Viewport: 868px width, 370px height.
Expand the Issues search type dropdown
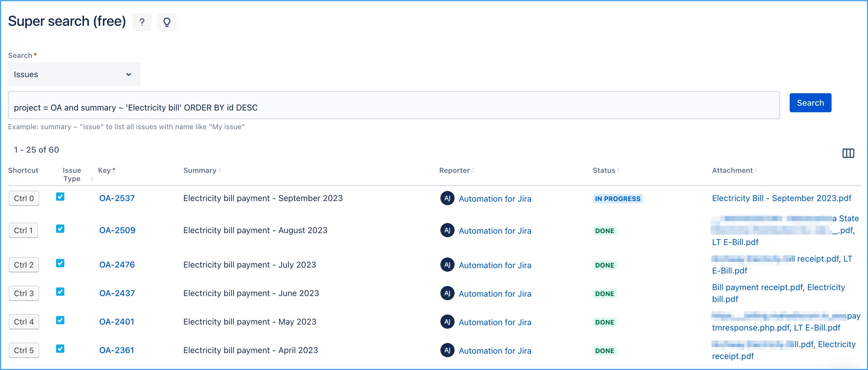tap(74, 74)
